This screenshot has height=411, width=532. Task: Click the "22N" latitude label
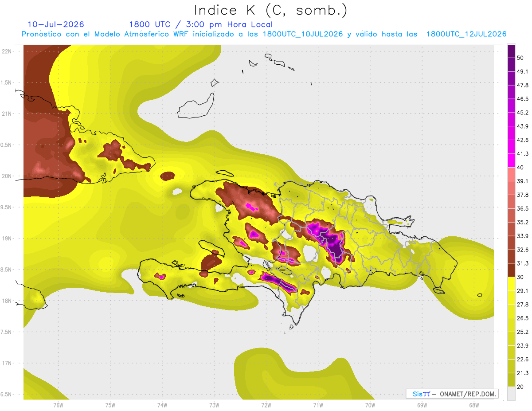[x=7, y=51]
